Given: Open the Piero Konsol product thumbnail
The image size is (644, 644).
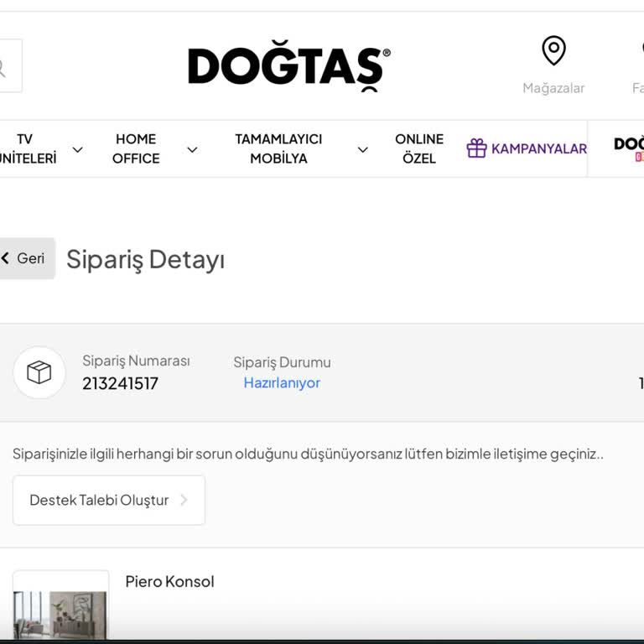Looking at the screenshot, I should click(x=60, y=606).
